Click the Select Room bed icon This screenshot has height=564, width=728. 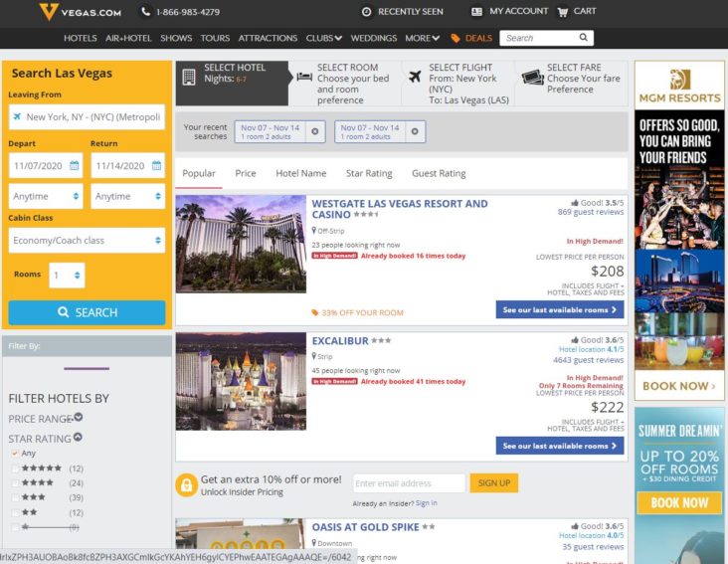[x=304, y=77]
